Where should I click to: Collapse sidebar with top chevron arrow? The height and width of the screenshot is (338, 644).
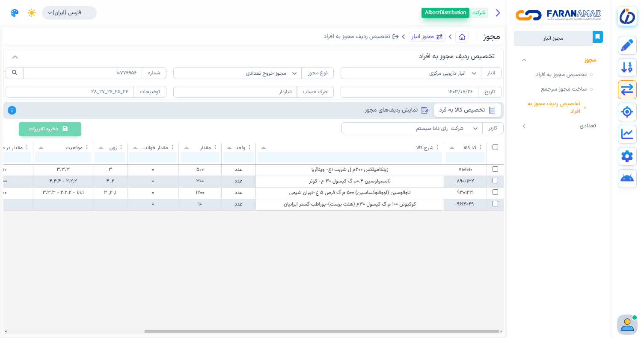click(x=498, y=13)
